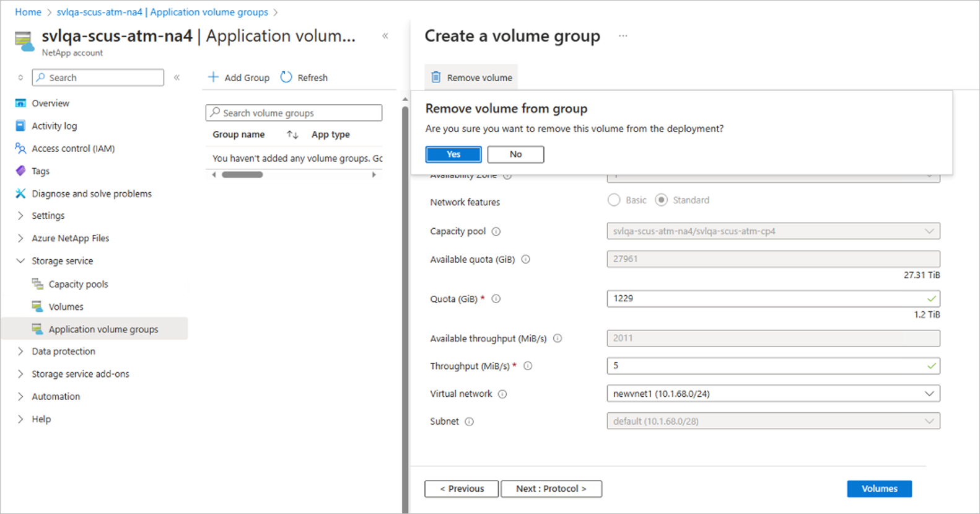
Task: Go to Home breadcrumb link
Action: 28,12
